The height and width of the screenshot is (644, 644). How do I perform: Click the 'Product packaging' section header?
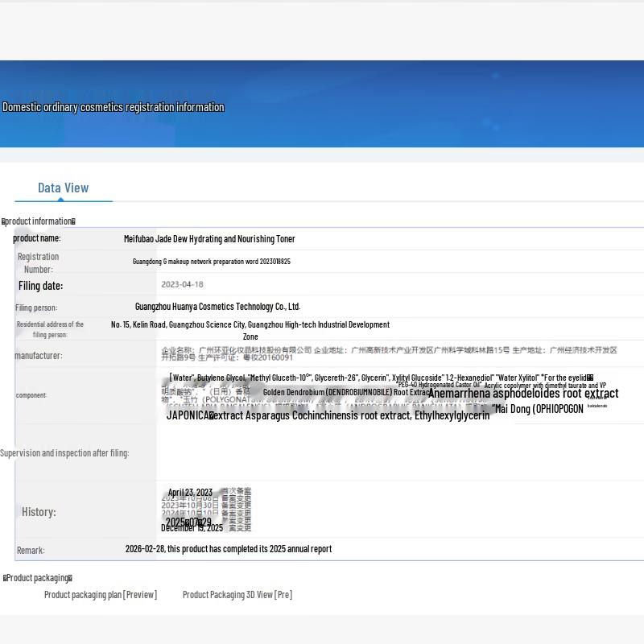pos(38,578)
